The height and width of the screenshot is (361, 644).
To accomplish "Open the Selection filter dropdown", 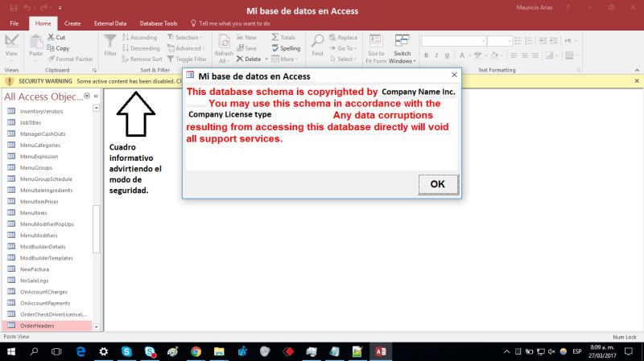I will tap(185, 37).
